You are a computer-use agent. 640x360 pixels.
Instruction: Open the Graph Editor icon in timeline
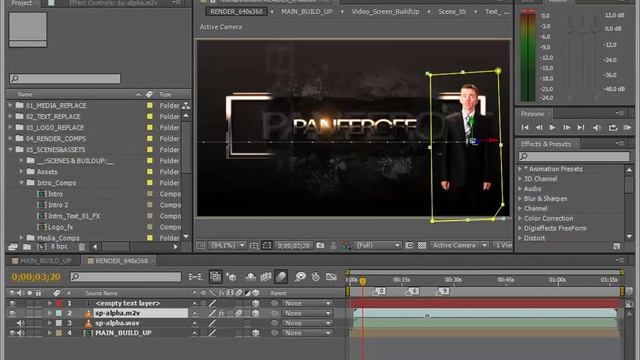point(331,277)
